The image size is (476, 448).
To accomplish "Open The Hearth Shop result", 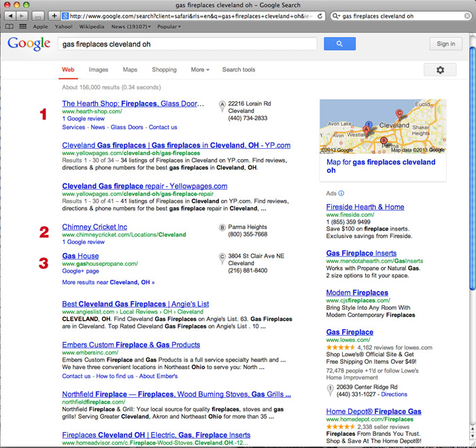I will (133, 103).
